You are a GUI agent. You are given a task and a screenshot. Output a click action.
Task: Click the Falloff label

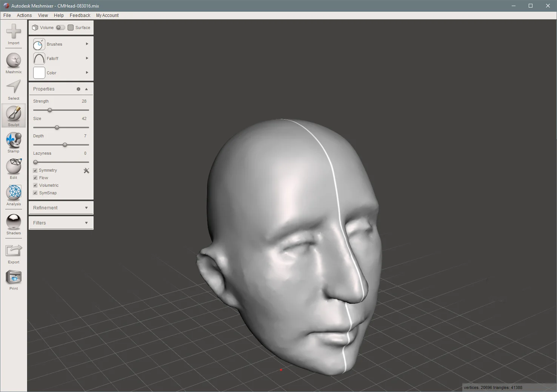[52, 58]
